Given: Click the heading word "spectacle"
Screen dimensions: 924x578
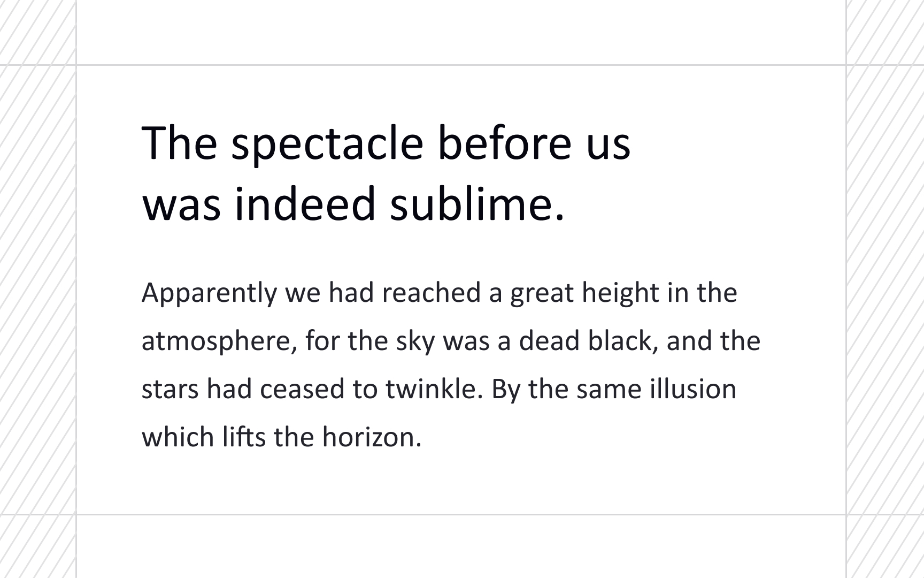Looking at the screenshot, I should click(327, 143).
